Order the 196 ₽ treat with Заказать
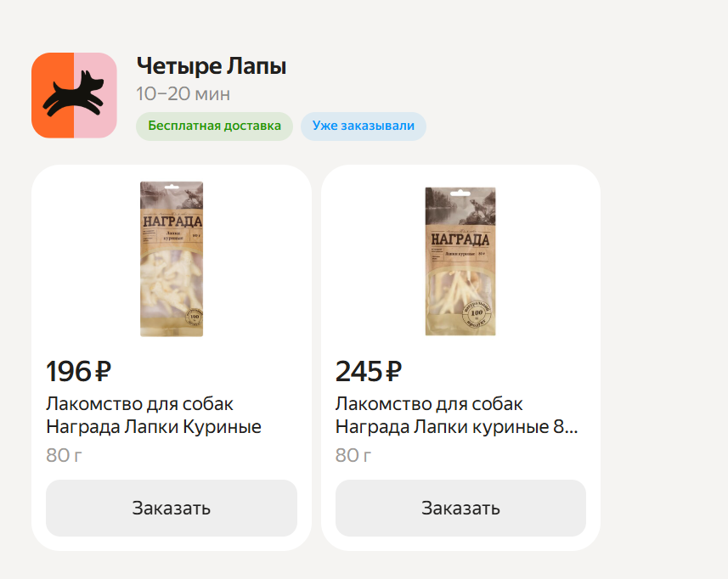Image resolution: width=728 pixels, height=579 pixels. tap(172, 508)
